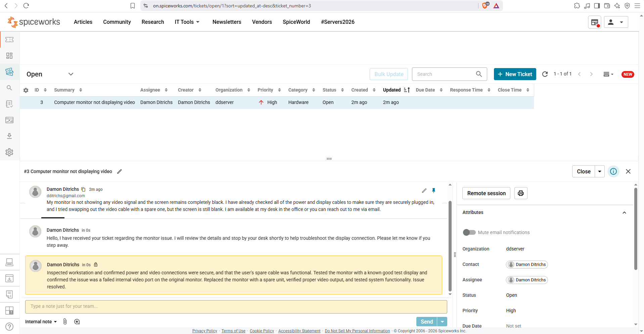
Task: Click the table column settings gear
Action: pos(26,90)
